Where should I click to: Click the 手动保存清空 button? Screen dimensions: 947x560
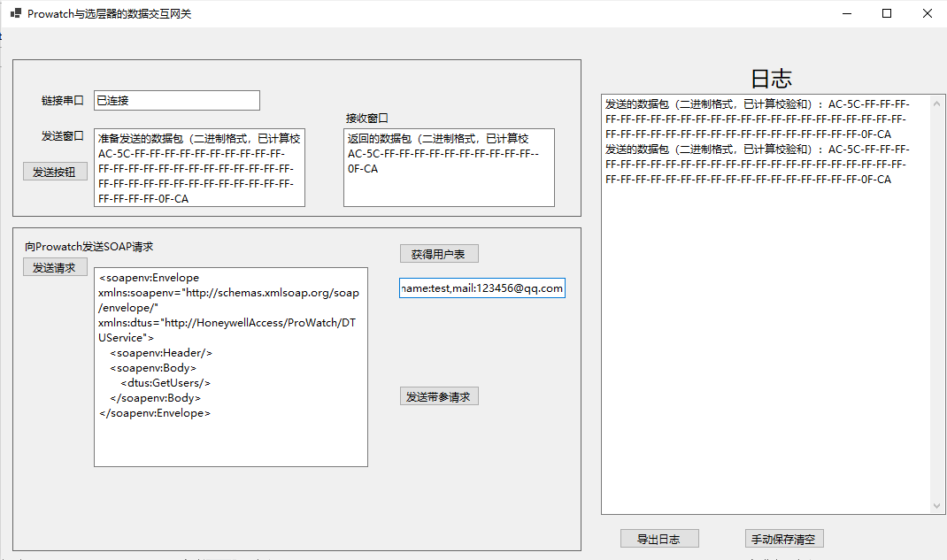(784, 539)
